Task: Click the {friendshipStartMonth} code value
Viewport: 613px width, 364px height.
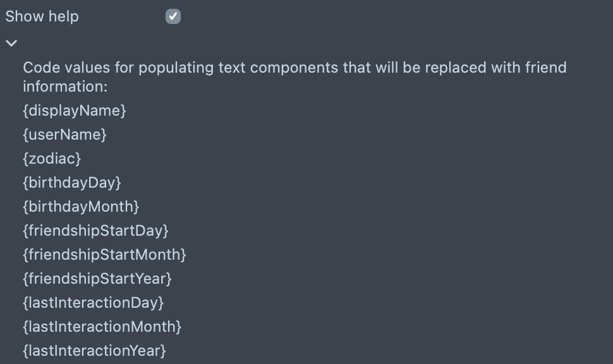Action: [104, 255]
